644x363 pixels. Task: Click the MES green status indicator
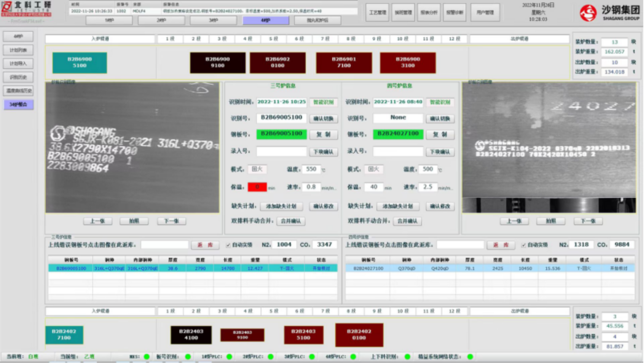tap(147, 357)
